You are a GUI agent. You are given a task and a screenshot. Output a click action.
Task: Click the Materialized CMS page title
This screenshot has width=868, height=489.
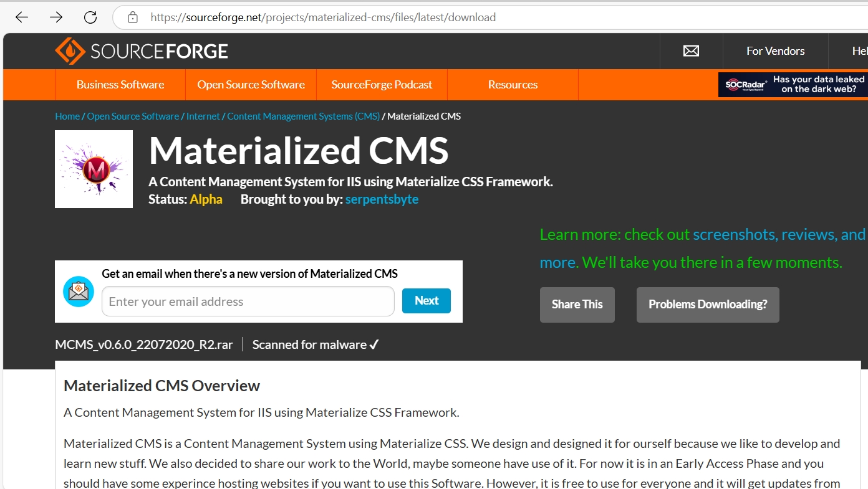[299, 151]
